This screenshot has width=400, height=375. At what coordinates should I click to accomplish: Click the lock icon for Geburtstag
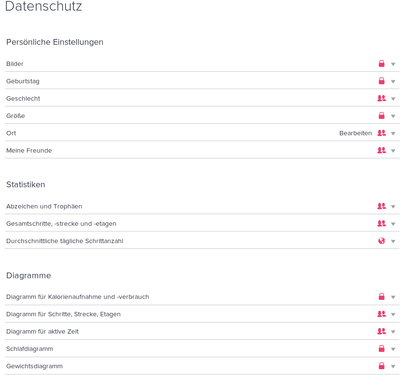382,81
